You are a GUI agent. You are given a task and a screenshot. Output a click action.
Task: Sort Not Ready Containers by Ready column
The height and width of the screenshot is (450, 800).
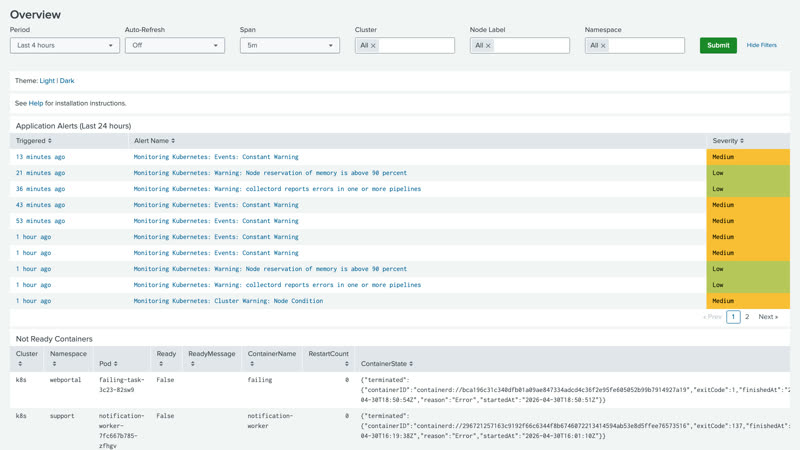click(166, 359)
